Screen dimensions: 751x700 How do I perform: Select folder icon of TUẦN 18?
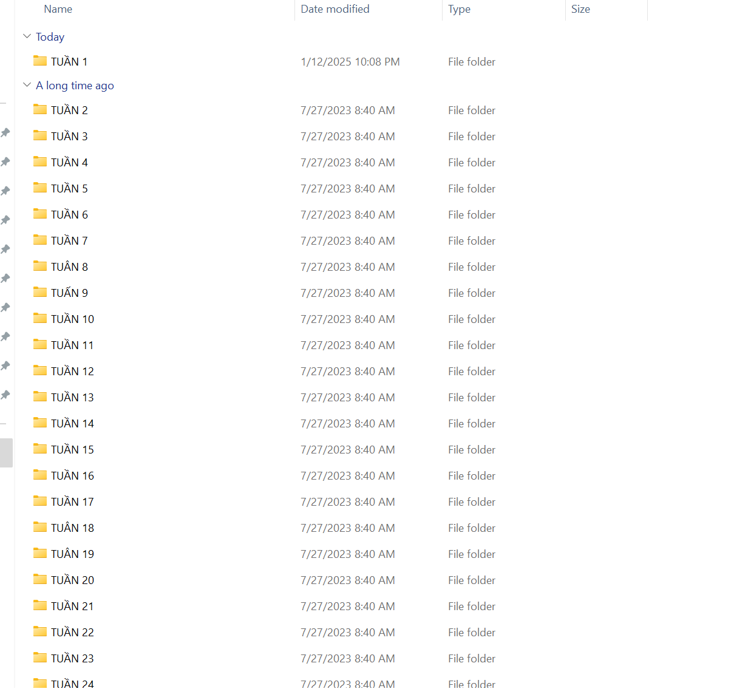point(40,527)
